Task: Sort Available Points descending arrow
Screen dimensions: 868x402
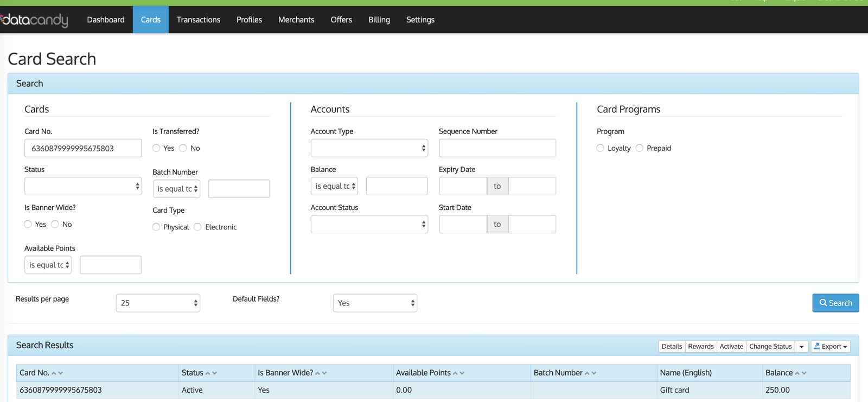Action: pos(462,373)
